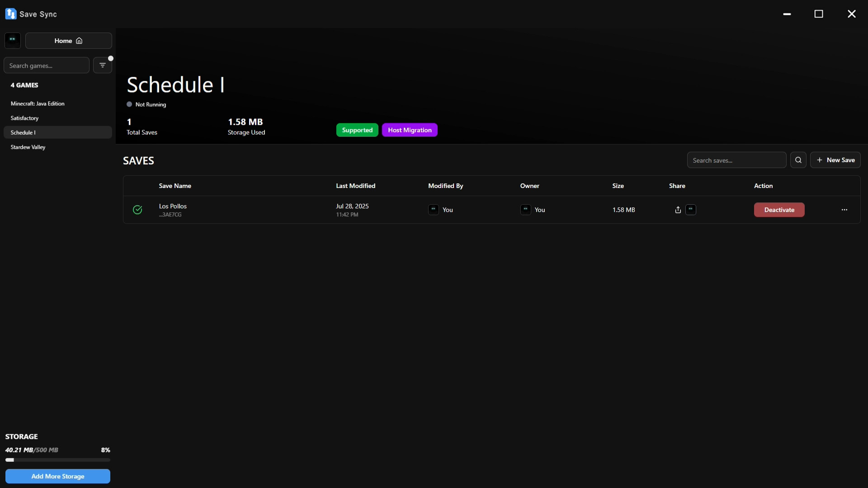Click Add More Storage button

tap(57, 476)
